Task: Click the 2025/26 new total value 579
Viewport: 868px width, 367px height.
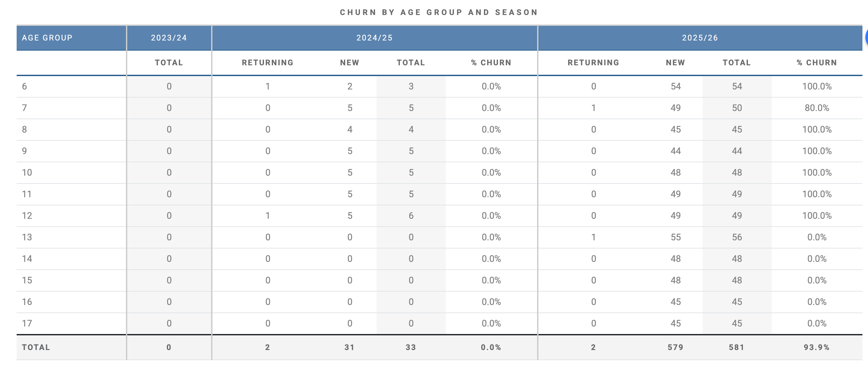Action: [x=675, y=347]
